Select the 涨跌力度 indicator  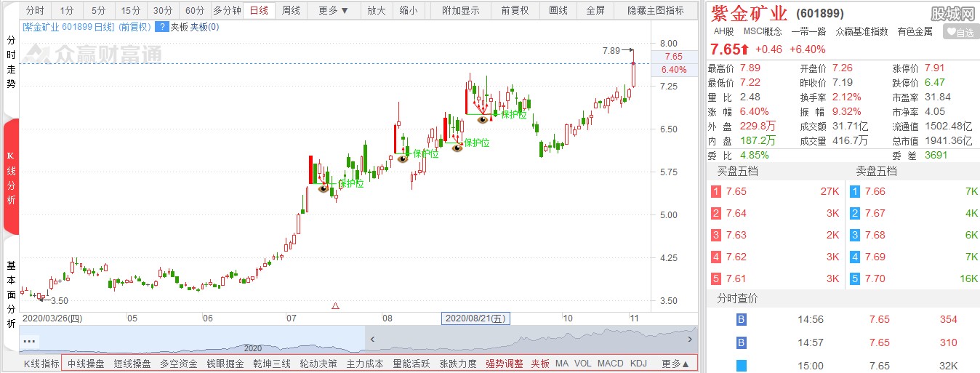coord(458,364)
